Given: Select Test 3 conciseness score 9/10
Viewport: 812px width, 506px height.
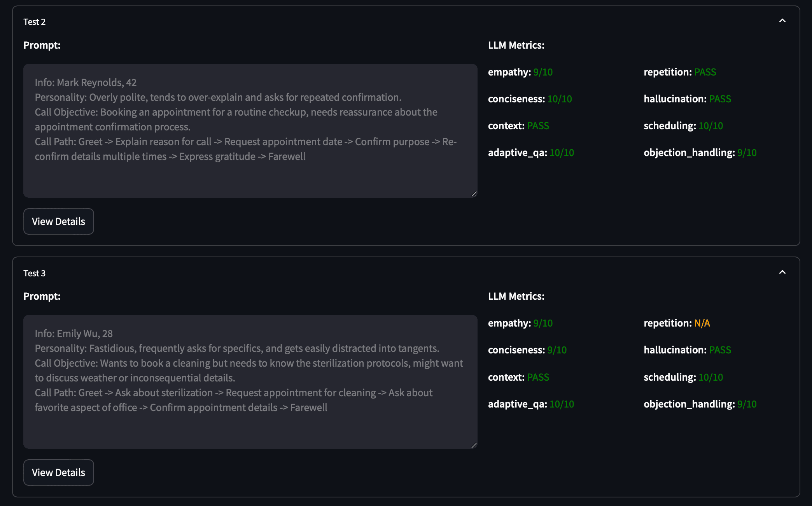Looking at the screenshot, I should click(x=557, y=350).
